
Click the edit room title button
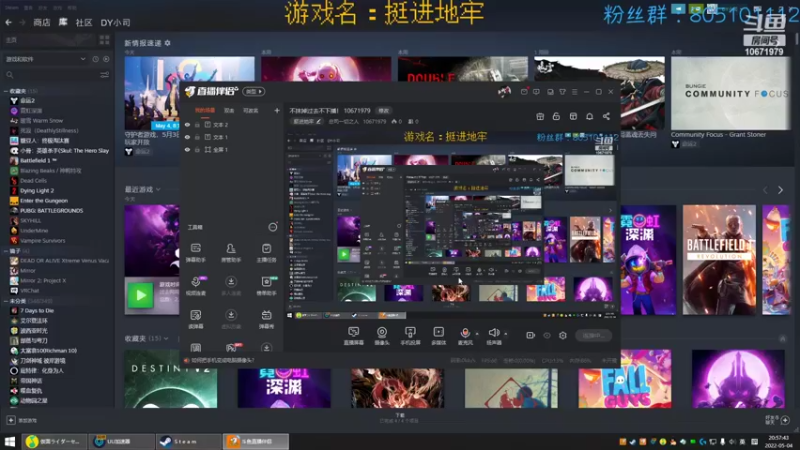[383, 110]
